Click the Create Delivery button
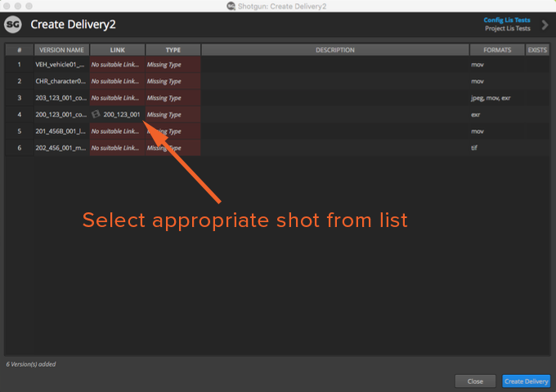 (527, 381)
